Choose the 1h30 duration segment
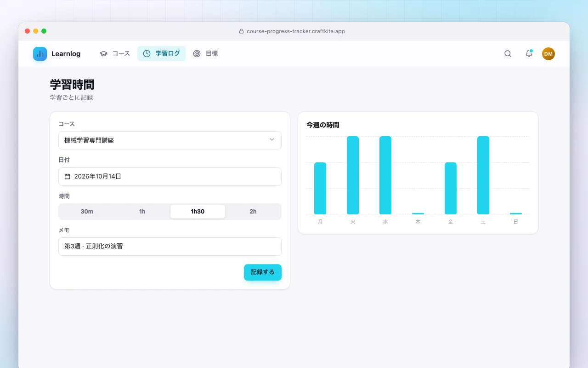 pyautogui.click(x=198, y=212)
